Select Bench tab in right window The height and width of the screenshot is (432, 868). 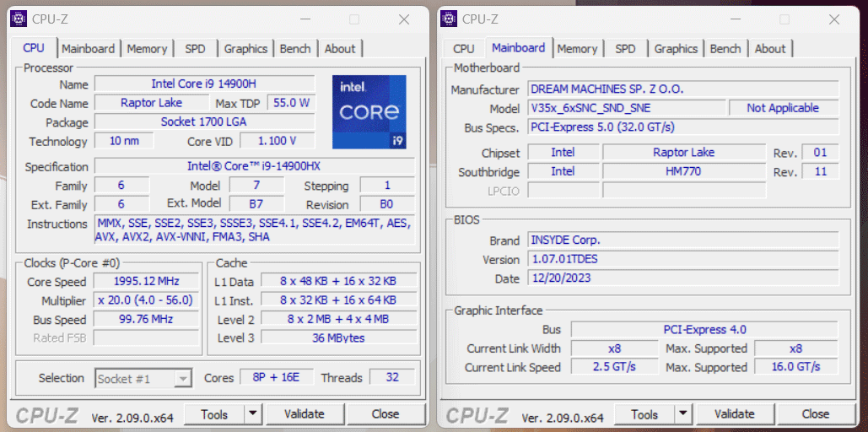click(725, 49)
